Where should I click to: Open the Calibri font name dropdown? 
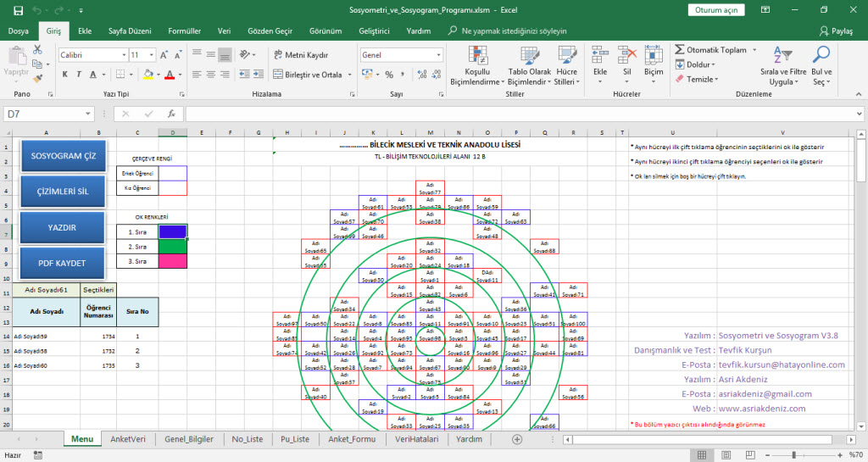coord(124,55)
